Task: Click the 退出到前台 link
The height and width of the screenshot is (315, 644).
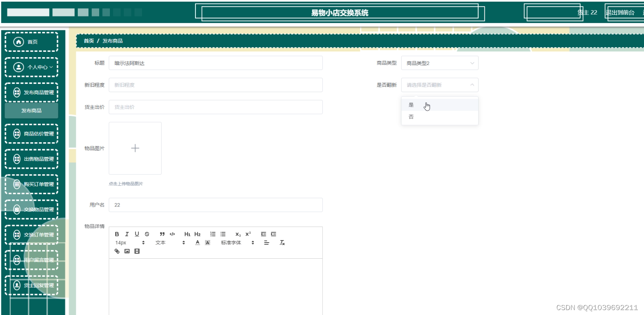Action: tap(620, 12)
